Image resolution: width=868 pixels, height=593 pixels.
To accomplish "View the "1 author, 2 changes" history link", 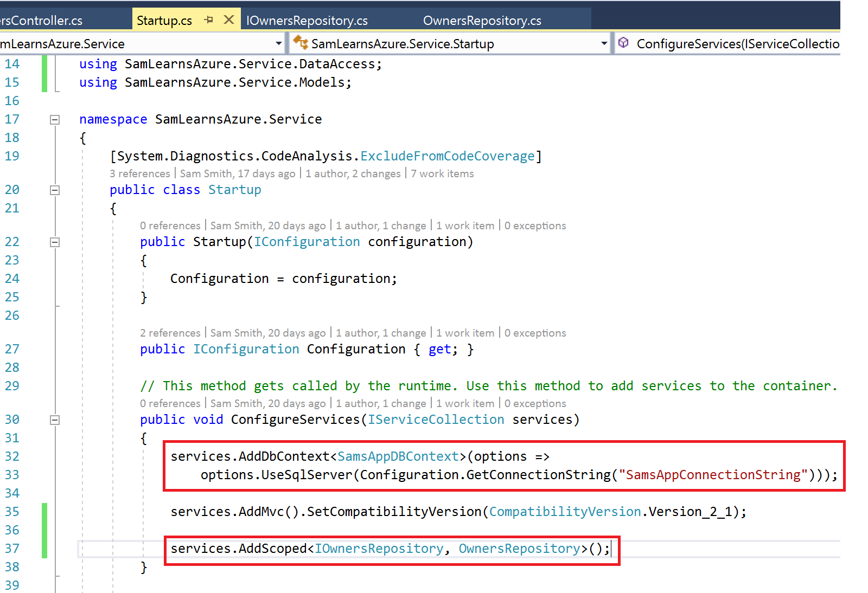I will click(353, 173).
